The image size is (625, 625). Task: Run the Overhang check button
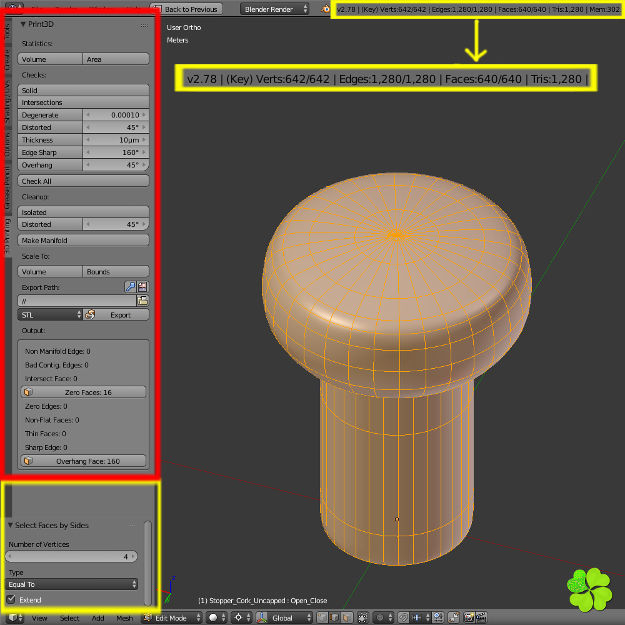50,165
